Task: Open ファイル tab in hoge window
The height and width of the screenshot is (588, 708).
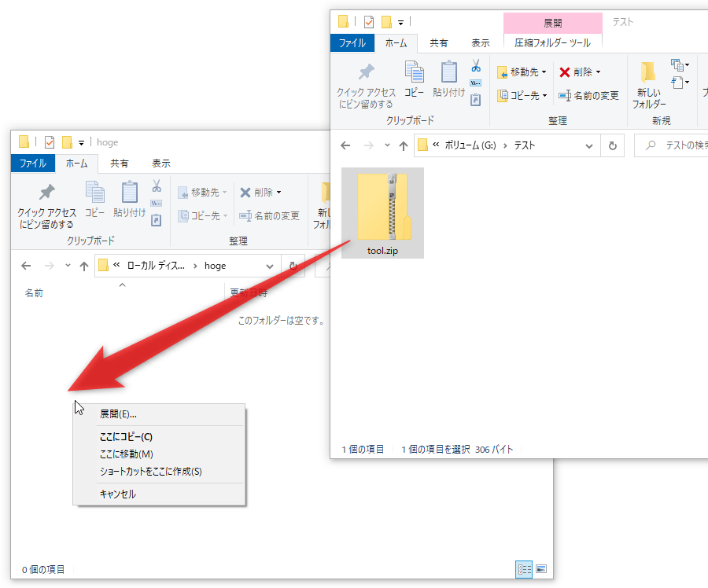Action: pyautogui.click(x=33, y=163)
